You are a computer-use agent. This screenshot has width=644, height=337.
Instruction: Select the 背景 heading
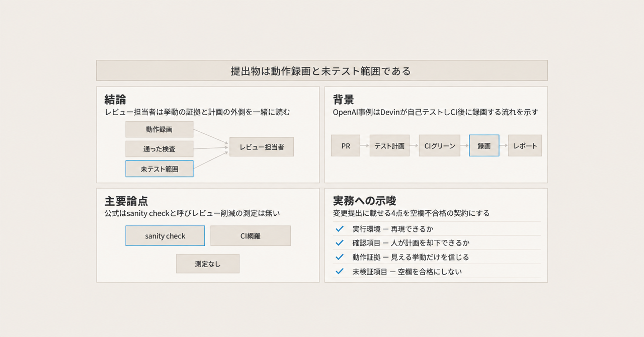click(344, 99)
